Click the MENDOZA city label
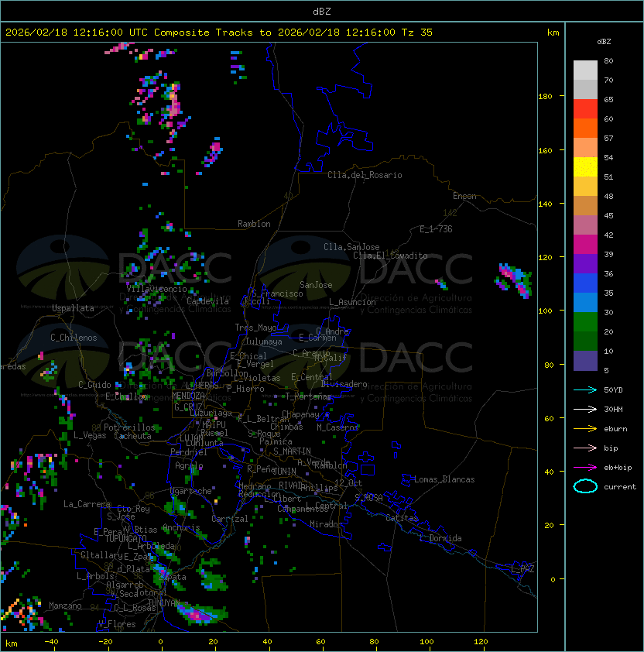 (x=188, y=396)
